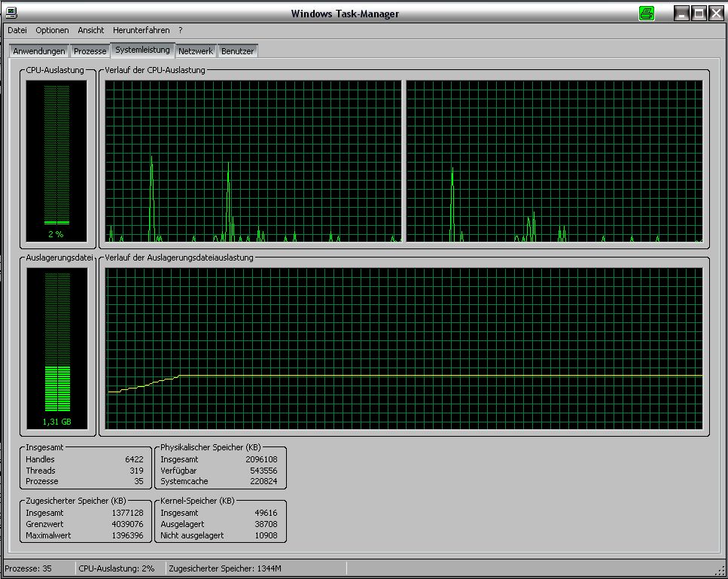Open the Herunterfahren menu
This screenshot has width=728, height=579.
[x=141, y=30]
